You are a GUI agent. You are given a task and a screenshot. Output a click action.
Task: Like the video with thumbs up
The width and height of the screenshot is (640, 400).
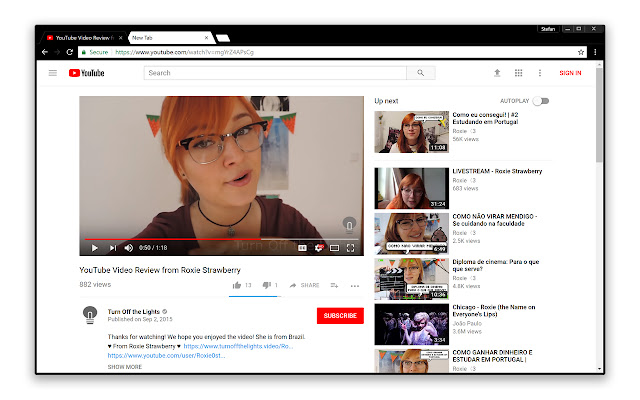(237, 285)
